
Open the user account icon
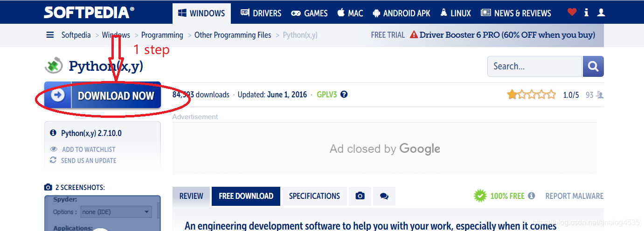tap(601, 13)
